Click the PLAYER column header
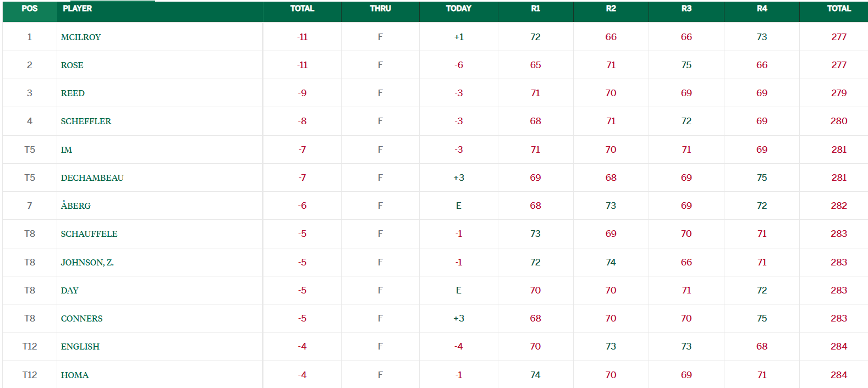The height and width of the screenshot is (388, 868). [x=78, y=8]
